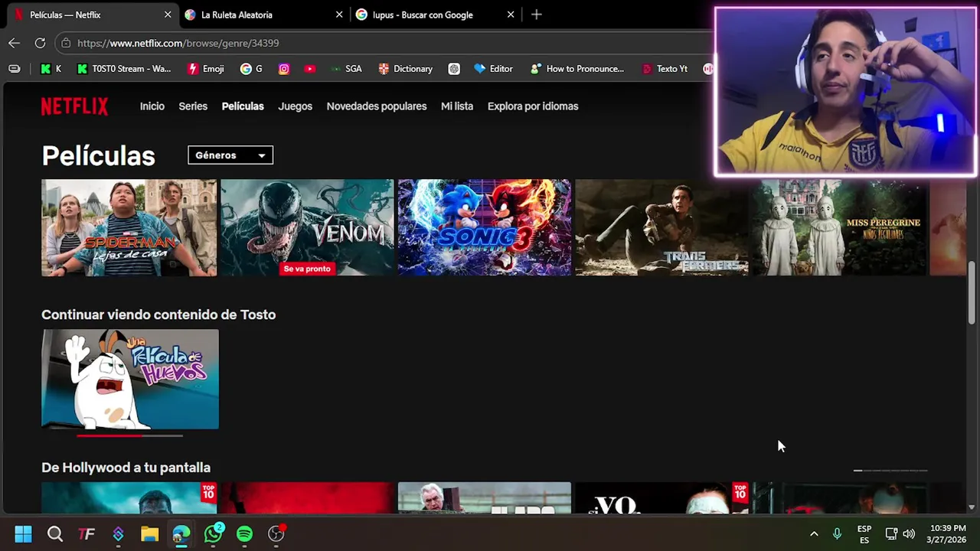980x551 pixels.
Task: Open the Sonic 3 movie thumbnail
Action: pos(485,227)
